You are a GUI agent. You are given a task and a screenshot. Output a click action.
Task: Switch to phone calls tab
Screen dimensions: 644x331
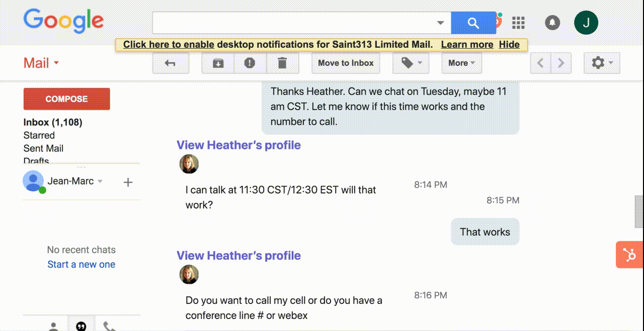(x=109, y=326)
